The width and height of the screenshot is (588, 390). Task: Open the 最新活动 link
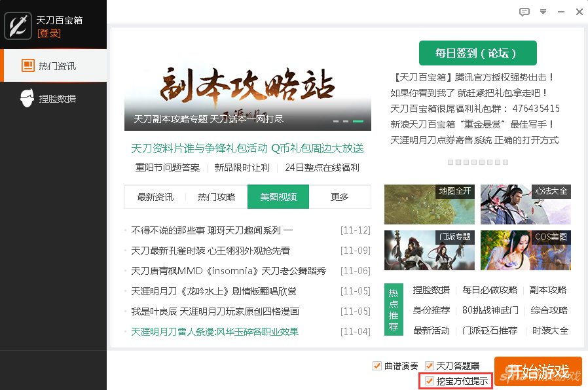(432, 330)
